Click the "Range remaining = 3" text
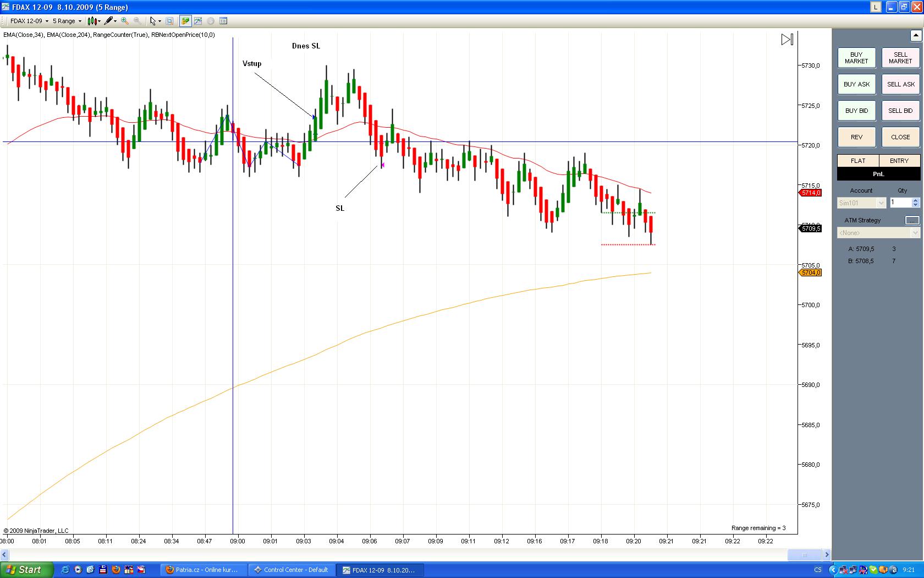Screen dimensions: 924x578 tap(758, 528)
